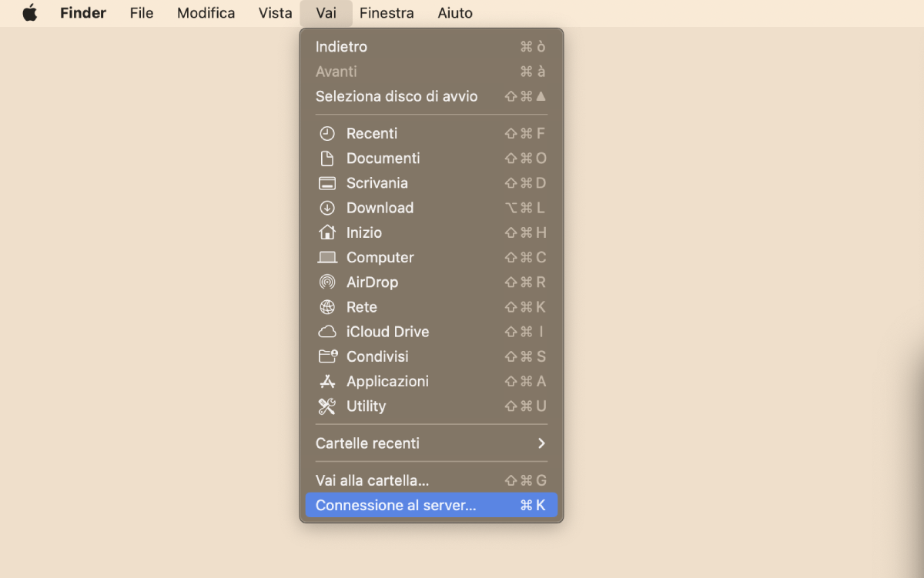Select Connessione al server…
Viewport: 924px width, 578px height.
click(431, 505)
